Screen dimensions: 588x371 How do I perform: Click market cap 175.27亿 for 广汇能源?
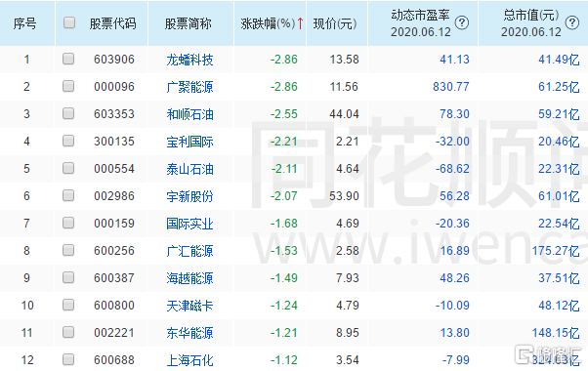(556, 251)
